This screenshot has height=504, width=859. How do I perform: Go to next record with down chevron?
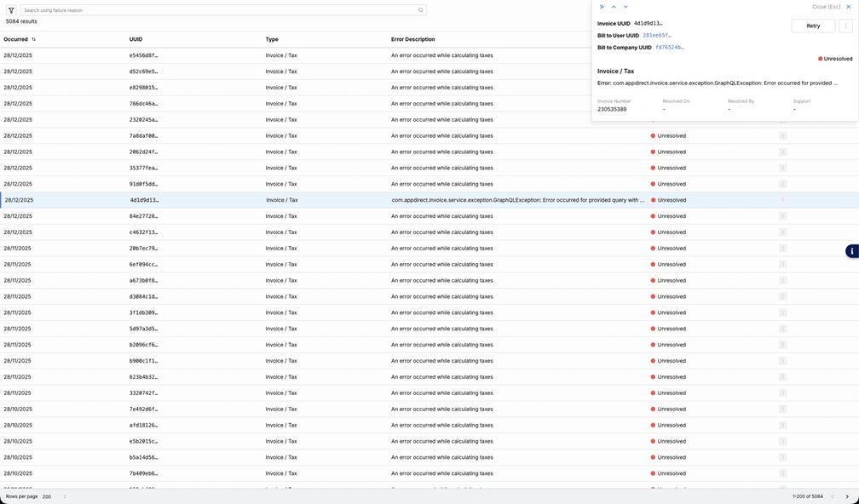tap(626, 7)
